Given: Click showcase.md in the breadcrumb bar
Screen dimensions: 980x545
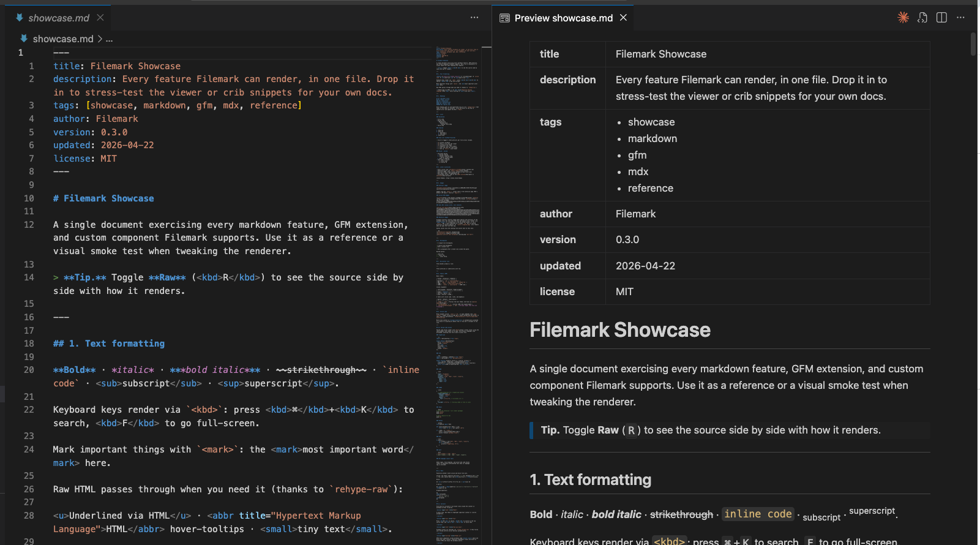Looking at the screenshot, I should point(63,39).
